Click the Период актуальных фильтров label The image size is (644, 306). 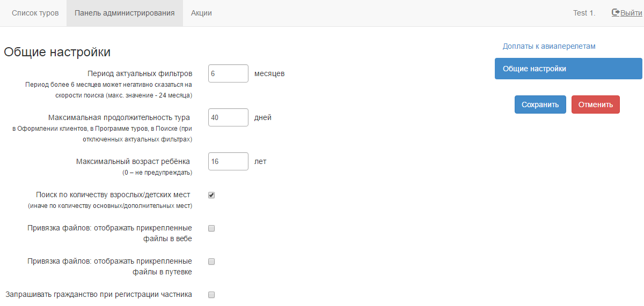point(140,73)
